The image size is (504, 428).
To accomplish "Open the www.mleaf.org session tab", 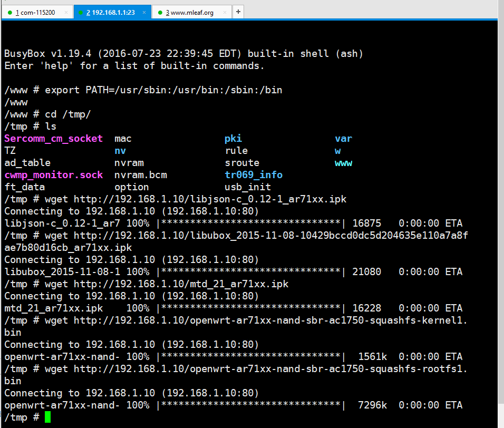I will [189, 12].
